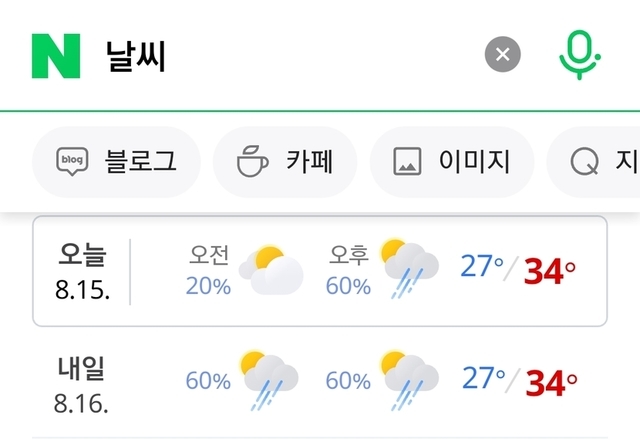Click the coffee cup cafe icon
Image resolution: width=640 pixels, height=440 pixels.
coord(252,161)
